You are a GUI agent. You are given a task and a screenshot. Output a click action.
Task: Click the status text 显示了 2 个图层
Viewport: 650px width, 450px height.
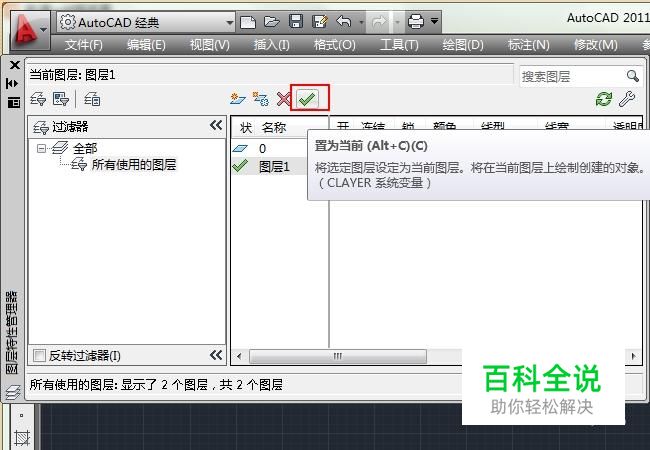(x=165, y=385)
